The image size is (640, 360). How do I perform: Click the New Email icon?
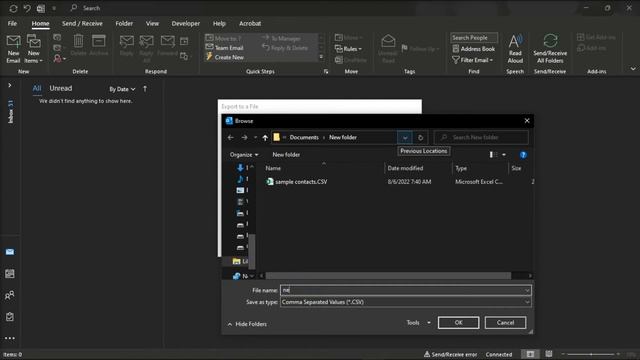coord(13,49)
